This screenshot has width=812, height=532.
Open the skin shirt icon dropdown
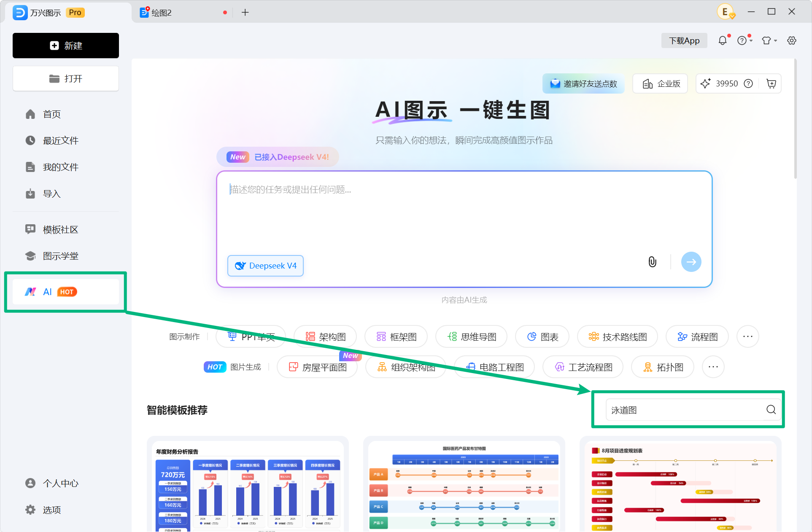769,40
